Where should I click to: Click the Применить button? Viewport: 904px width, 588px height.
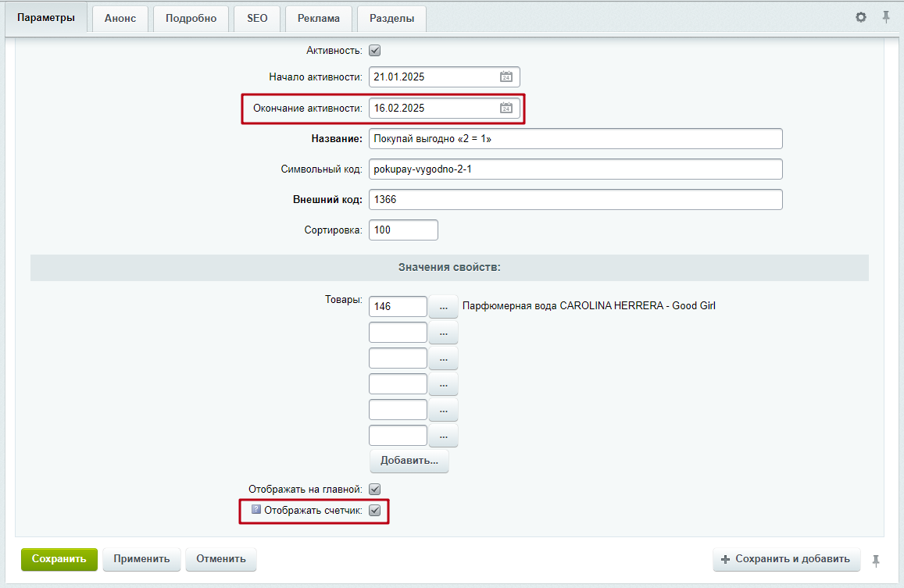click(142, 559)
